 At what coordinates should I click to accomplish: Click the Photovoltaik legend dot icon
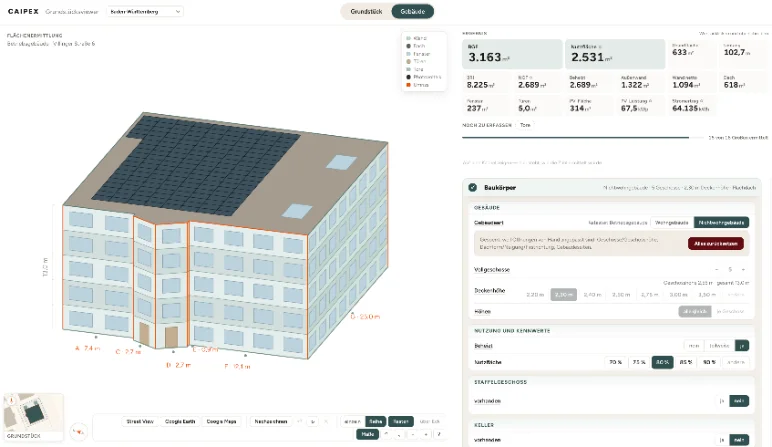point(408,77)
